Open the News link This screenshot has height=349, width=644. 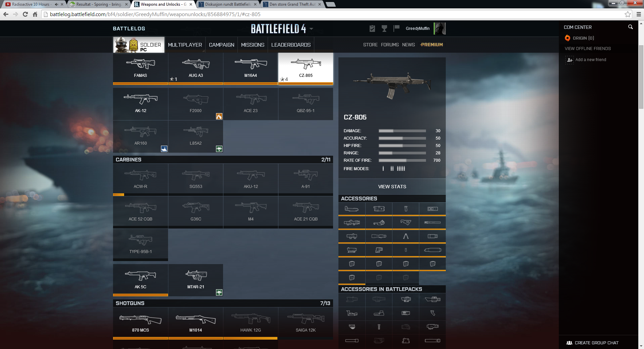409,45
